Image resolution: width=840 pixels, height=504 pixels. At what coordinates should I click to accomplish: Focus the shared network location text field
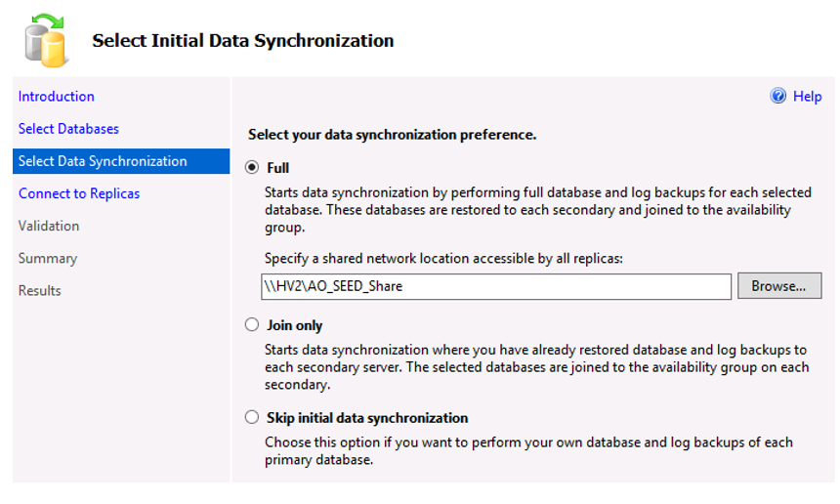coord(496,286)
